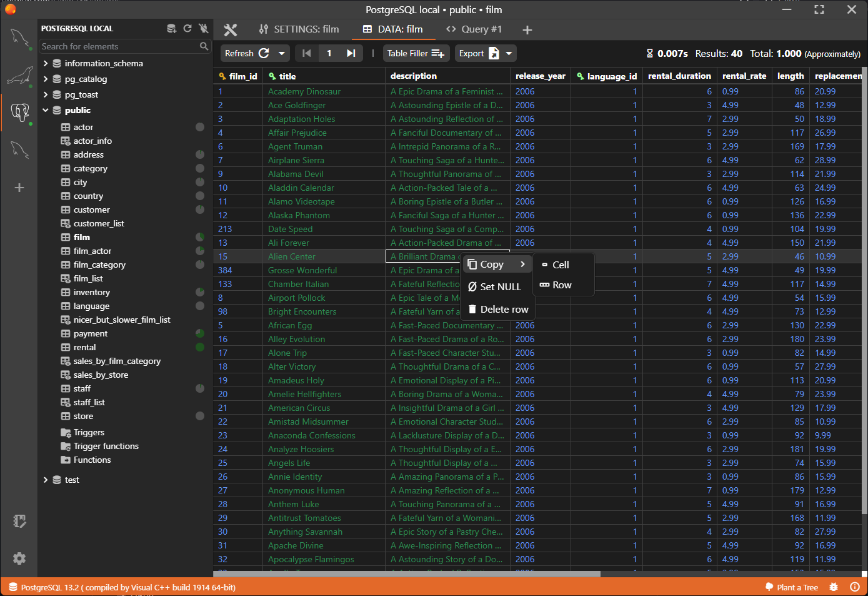Click the refresh icon in explorer header
Image resolution: width=868 pixels, height=596 pixels.
pos(187,29)
